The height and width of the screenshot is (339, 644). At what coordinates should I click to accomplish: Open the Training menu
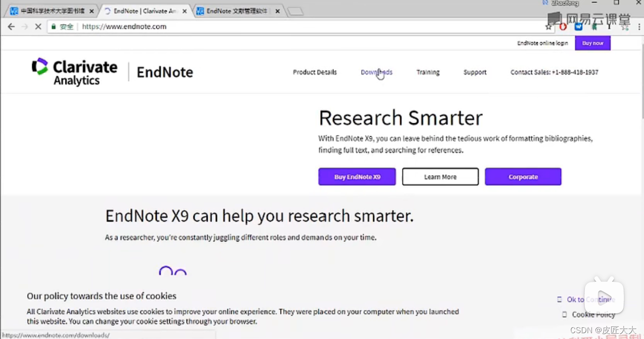coord(428,72)
